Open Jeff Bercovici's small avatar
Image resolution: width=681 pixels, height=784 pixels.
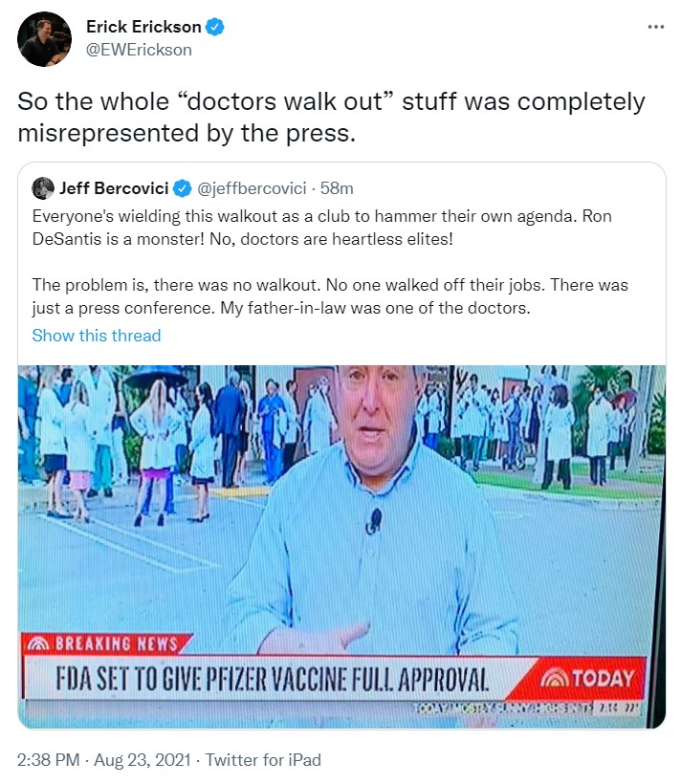pyautogui.click(x=43, y=188)
